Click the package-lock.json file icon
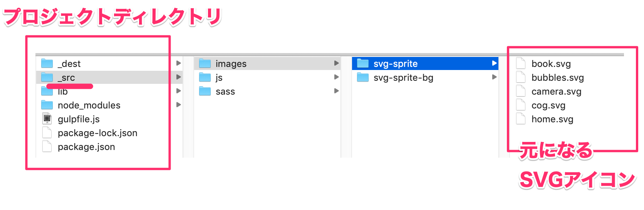Image resolution: width=644 pixels, height=210 pixels. coord(47,132)
